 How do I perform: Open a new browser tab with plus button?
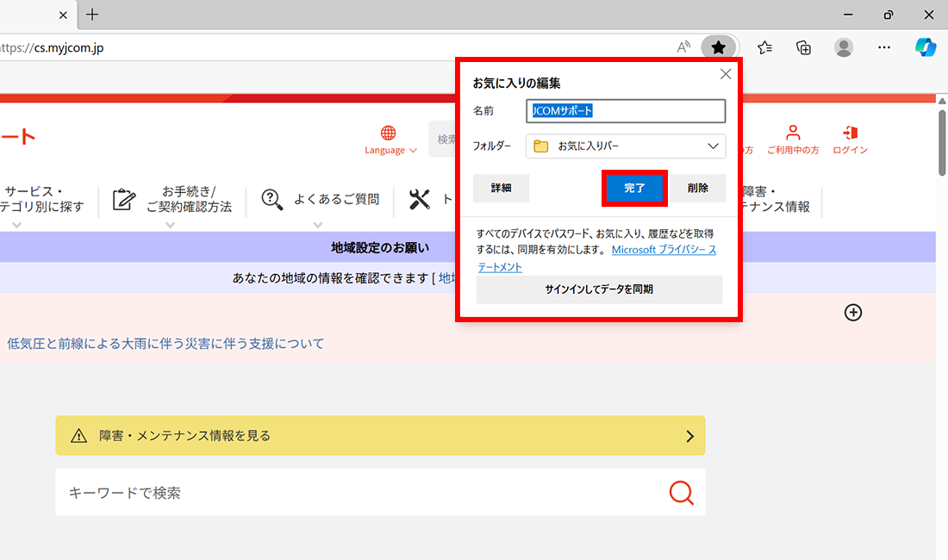[92, 15]
